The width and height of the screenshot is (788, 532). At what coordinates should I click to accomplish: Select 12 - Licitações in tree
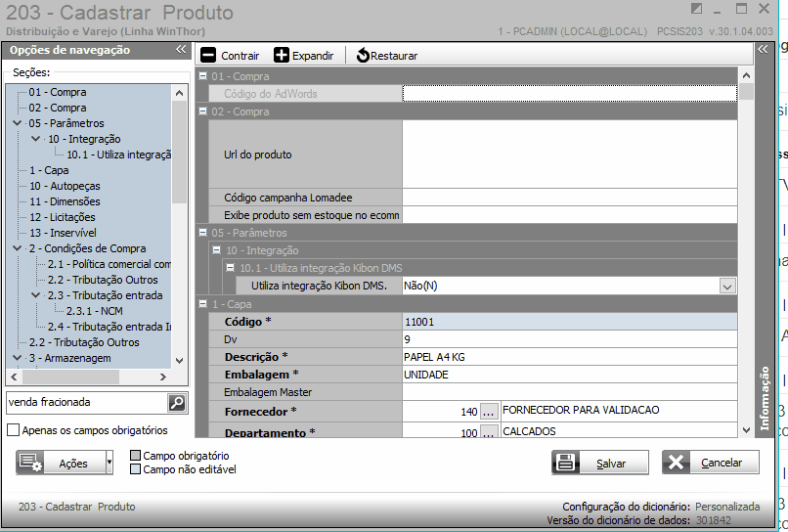pos(62,217)
